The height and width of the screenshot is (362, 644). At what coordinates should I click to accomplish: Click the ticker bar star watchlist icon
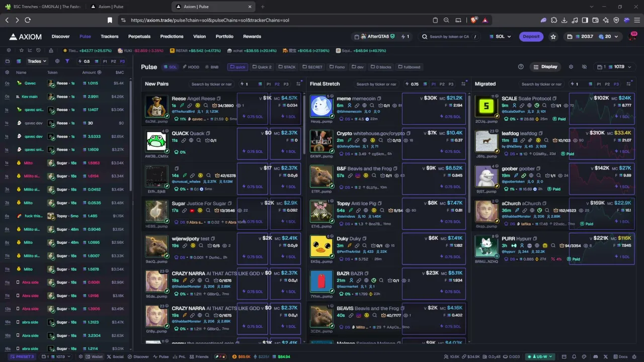(21, 50)
